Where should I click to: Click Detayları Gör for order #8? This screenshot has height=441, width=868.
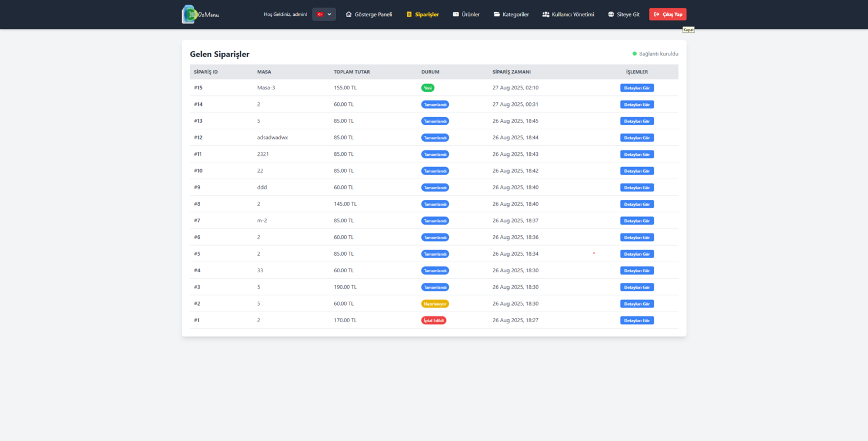coord(637,204)
